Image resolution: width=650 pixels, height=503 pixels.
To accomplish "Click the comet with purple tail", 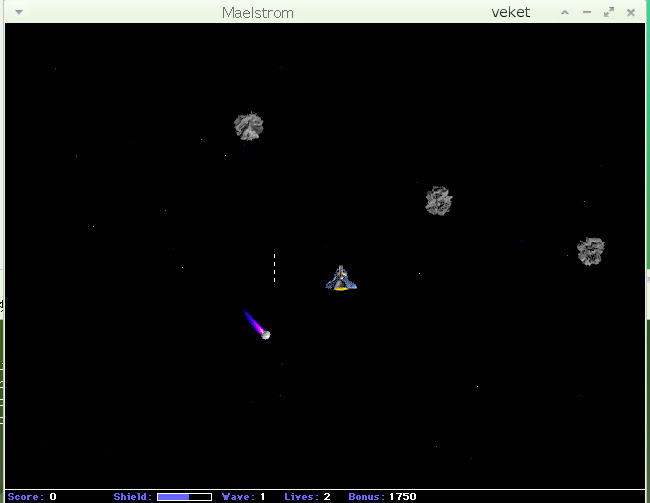I will point(257,325).
